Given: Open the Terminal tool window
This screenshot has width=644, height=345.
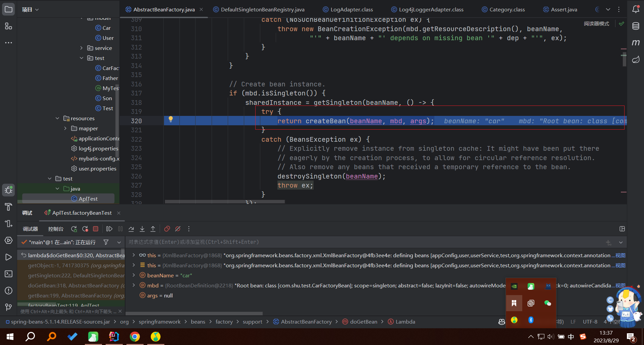Looking at the screenshot, I should (x=8, y=274).
